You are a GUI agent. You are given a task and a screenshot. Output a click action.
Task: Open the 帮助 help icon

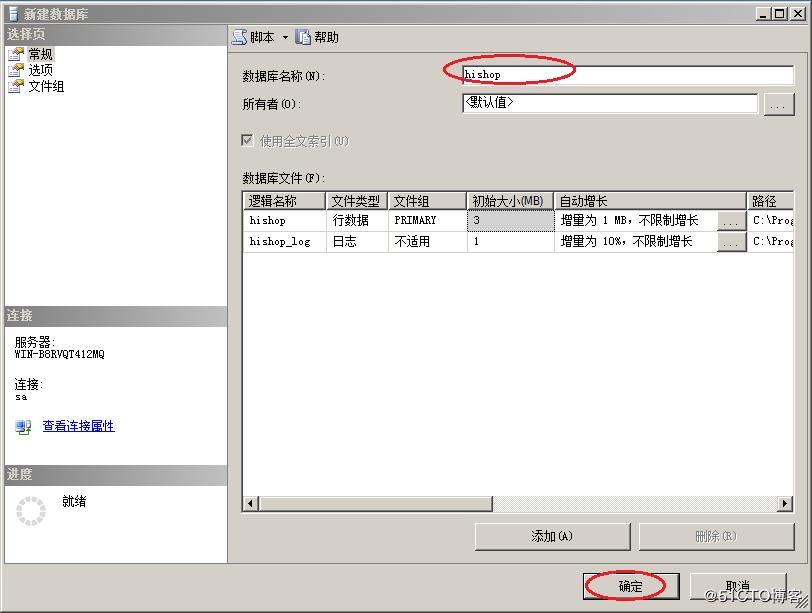pos(303,37)
